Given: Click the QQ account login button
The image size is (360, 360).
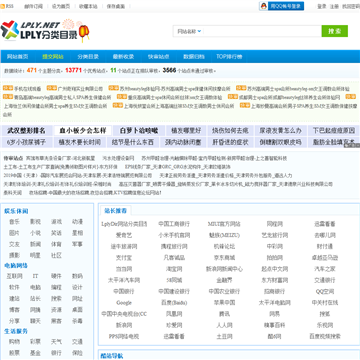Looking at the screenshot, I should (281, 6).
